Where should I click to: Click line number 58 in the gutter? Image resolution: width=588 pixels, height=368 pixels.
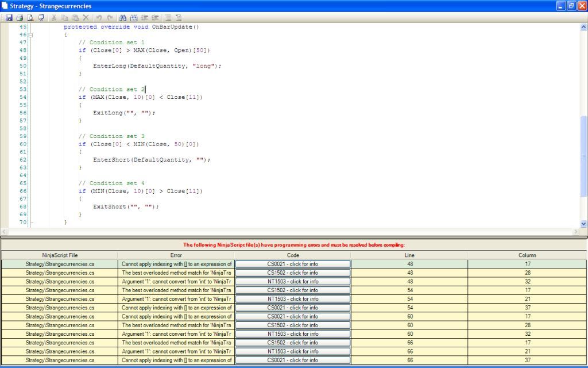pos(23,128)
